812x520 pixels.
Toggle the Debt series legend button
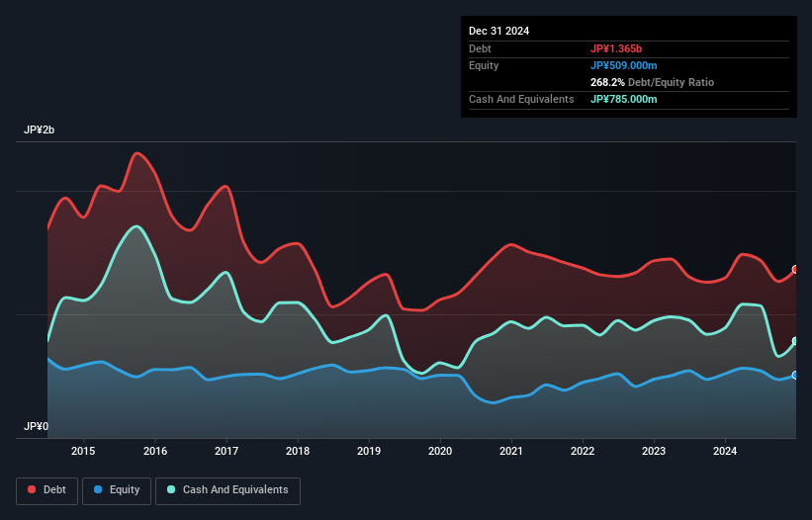[x=47, y=490]
